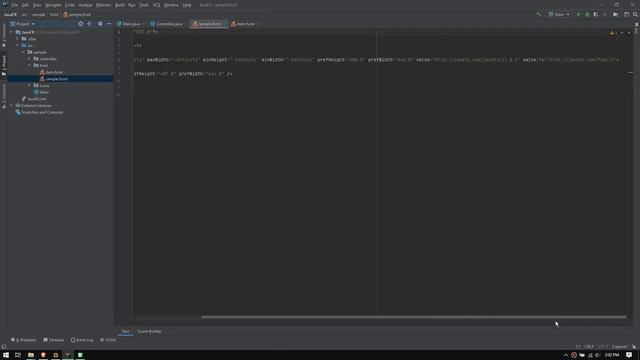Open the File menu

pos(15,5)
